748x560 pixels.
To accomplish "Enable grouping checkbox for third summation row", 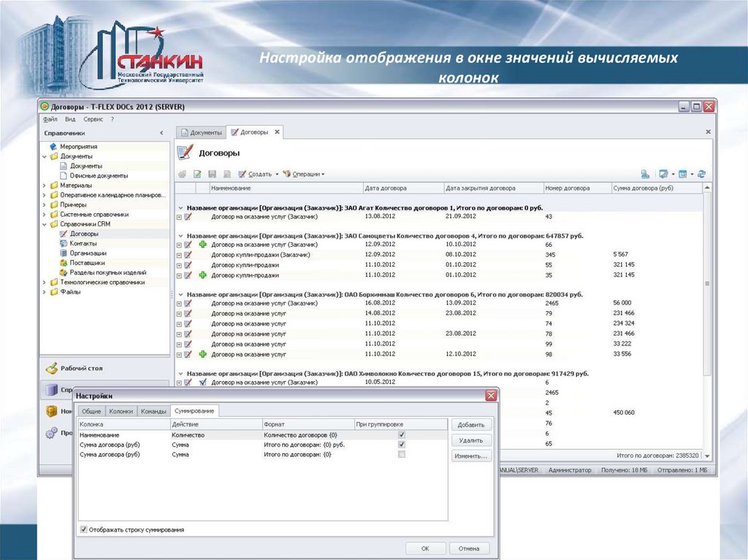I will (402, 454).
